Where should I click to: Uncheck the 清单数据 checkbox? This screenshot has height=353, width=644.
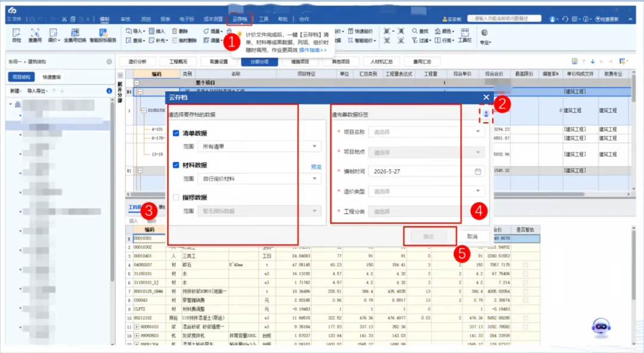click(x=176, y=133)
